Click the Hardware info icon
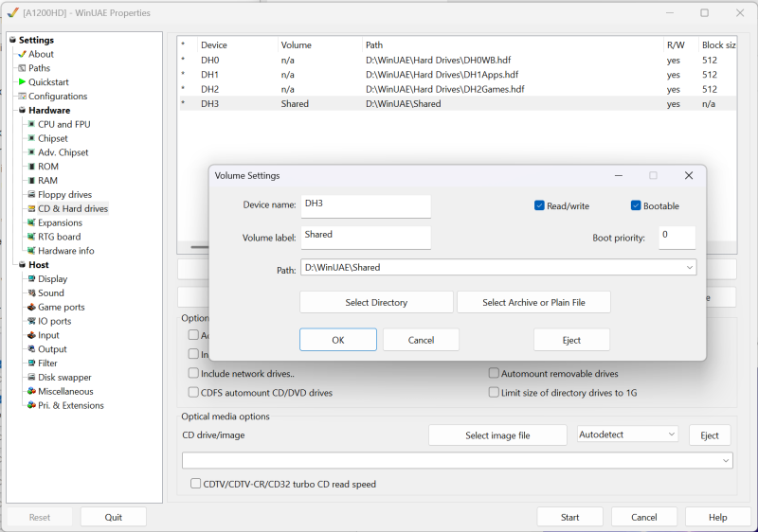The width and height of the screenshot is (758, 532). [x=31, y=251]
